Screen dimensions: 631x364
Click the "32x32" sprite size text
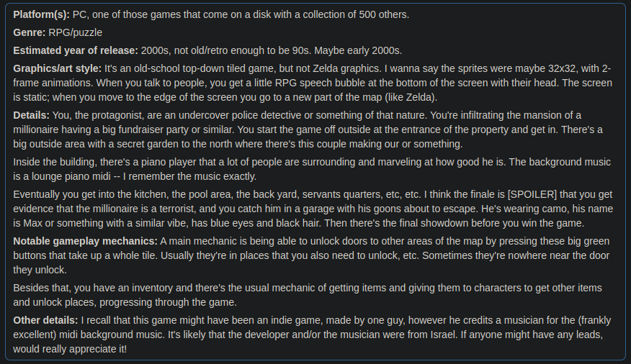pos(562,69)
